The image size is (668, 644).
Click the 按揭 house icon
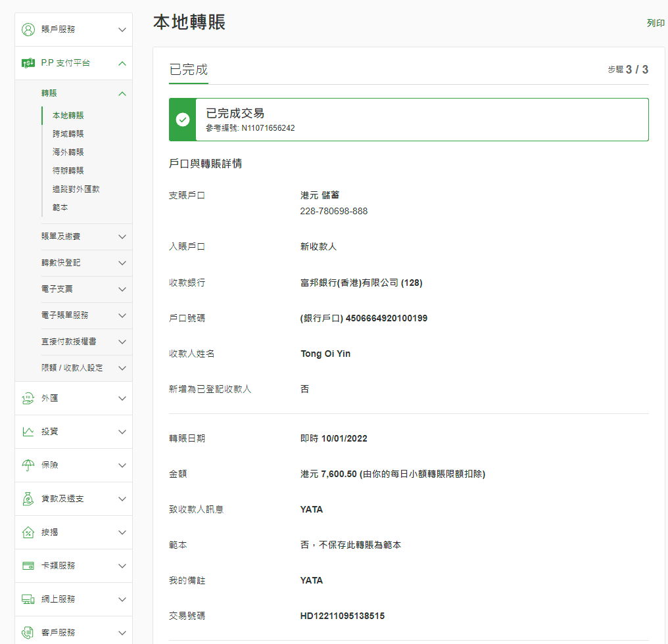tap(28, 532)
